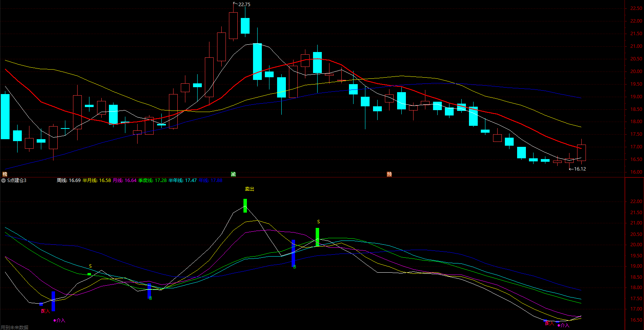Click the tall green S signal bar
Viewport: 644px width, 330px height.
click(317, 237)
